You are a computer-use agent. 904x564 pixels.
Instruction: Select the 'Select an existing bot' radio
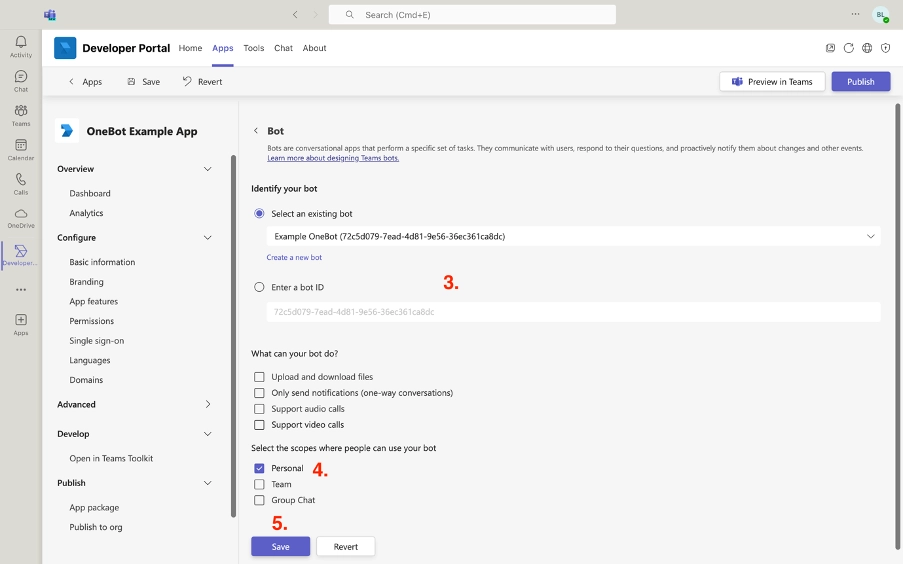click(x=259, y=213)
